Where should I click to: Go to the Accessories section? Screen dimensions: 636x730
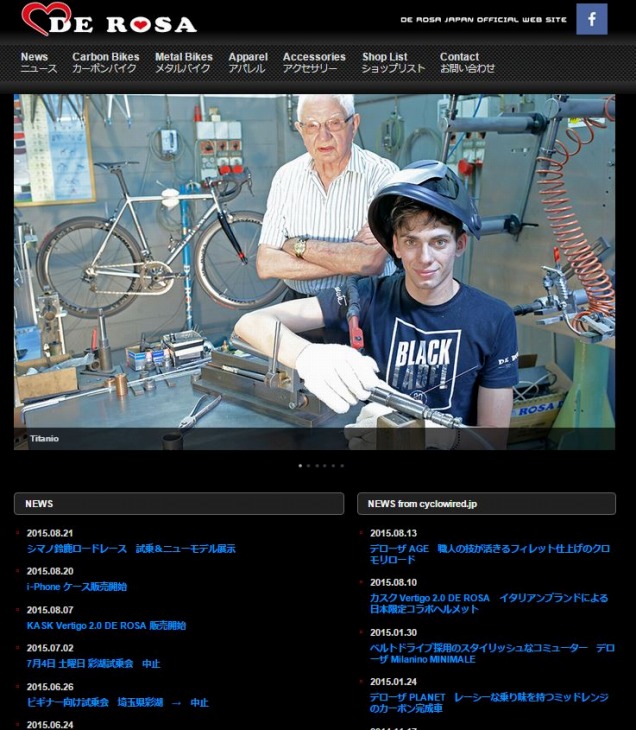click(314, 63)
